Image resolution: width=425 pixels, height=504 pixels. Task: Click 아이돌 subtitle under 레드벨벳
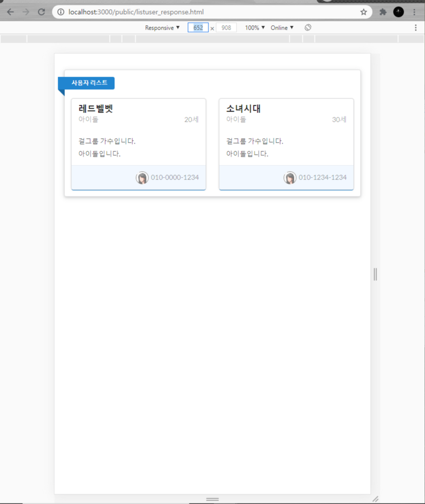click(88, 119)
